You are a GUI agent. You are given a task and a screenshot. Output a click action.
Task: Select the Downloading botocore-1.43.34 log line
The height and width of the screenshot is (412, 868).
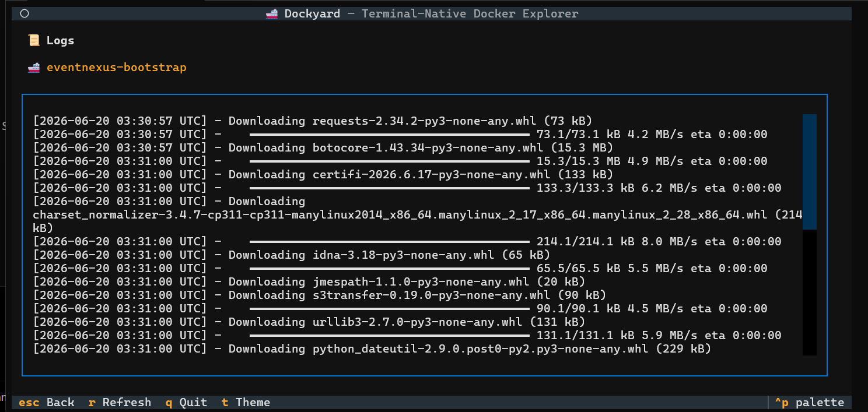pos(323,148)
